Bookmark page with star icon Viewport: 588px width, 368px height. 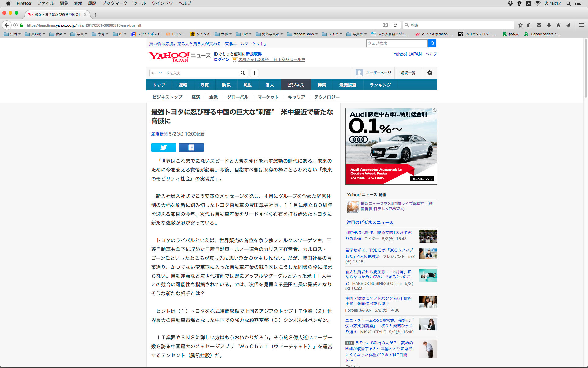(520, 25)
